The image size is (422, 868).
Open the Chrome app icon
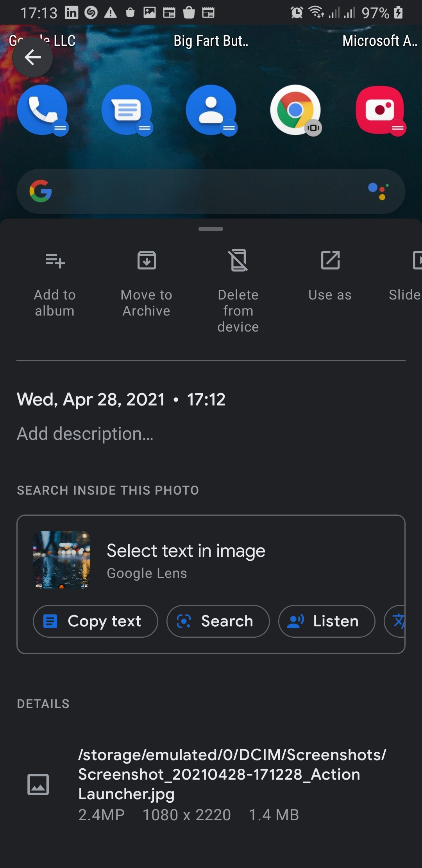coord(295,110)
